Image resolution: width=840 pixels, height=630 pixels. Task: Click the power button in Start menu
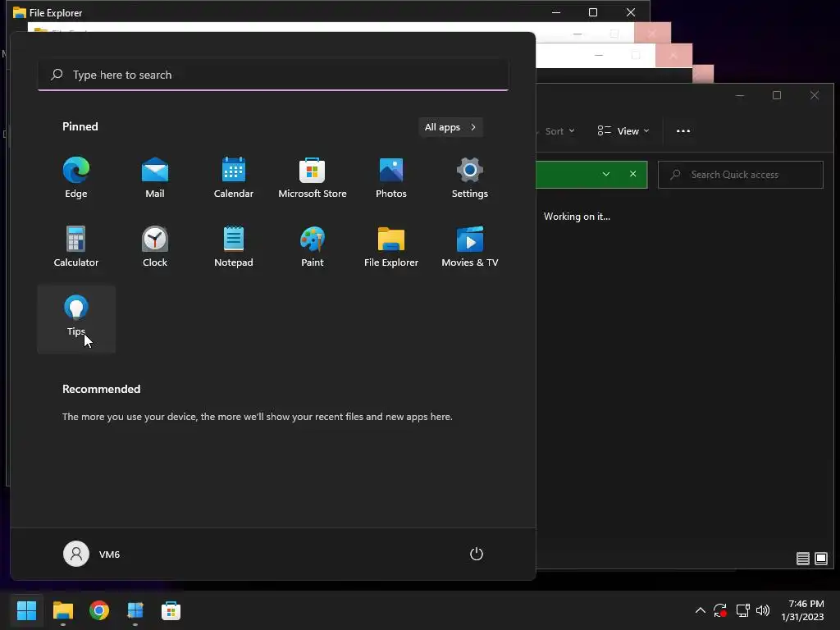click(x=477, y=554)
